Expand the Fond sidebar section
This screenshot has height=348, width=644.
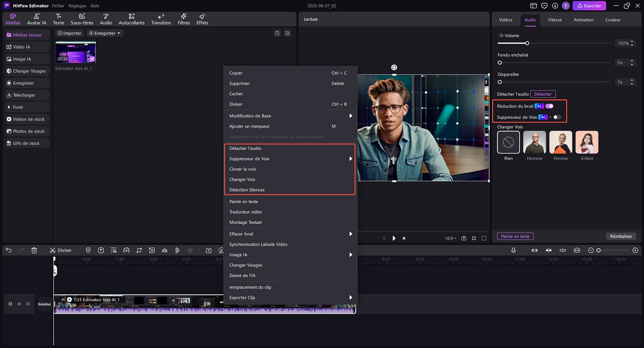(x=28, y=107)
